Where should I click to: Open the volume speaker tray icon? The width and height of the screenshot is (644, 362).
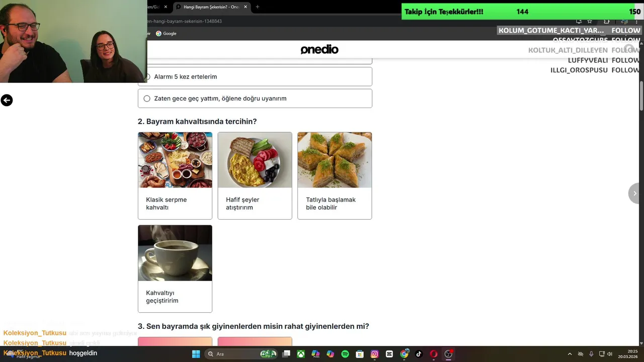[610, 354]
